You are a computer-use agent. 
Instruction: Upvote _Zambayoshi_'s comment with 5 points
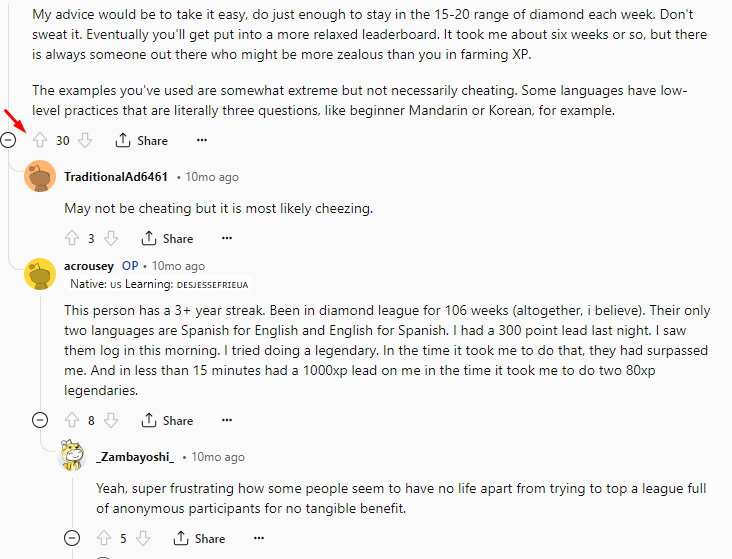104,538
